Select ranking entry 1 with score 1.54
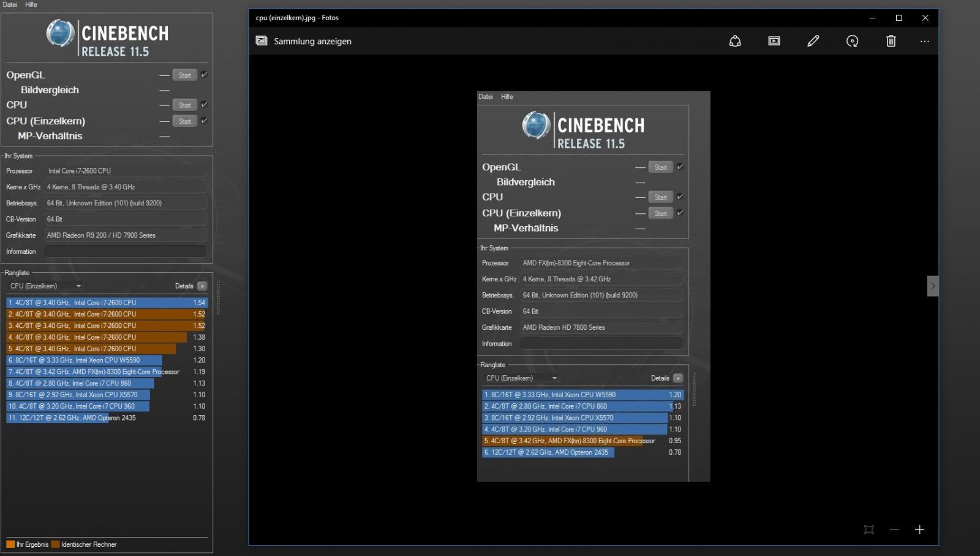Screen dimensions: 980x556 107,303
